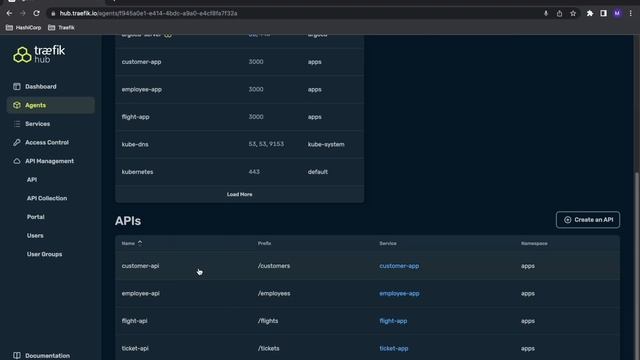Screen dimensions: 640x360
Task: Toggle the browser side panel icon
Action: point(603,13)
